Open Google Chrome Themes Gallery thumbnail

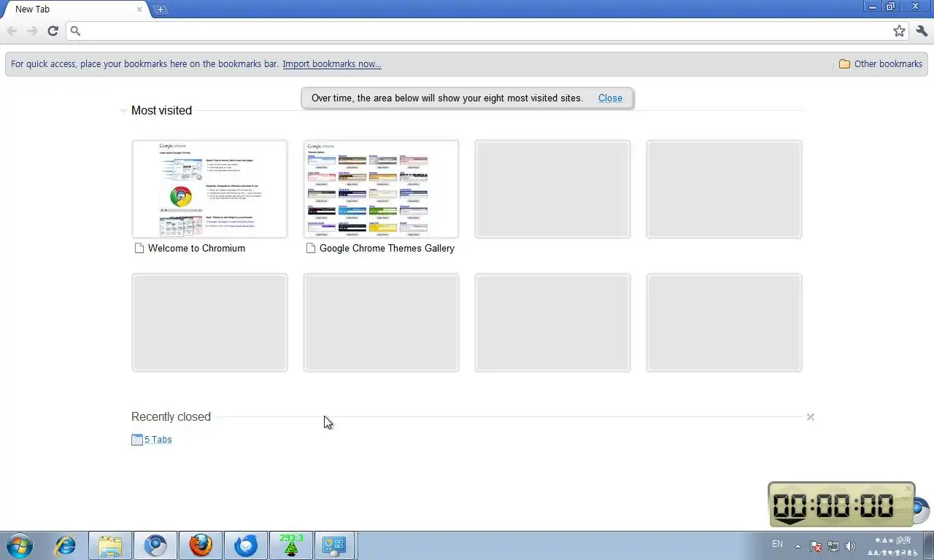(x=381, y=189)
